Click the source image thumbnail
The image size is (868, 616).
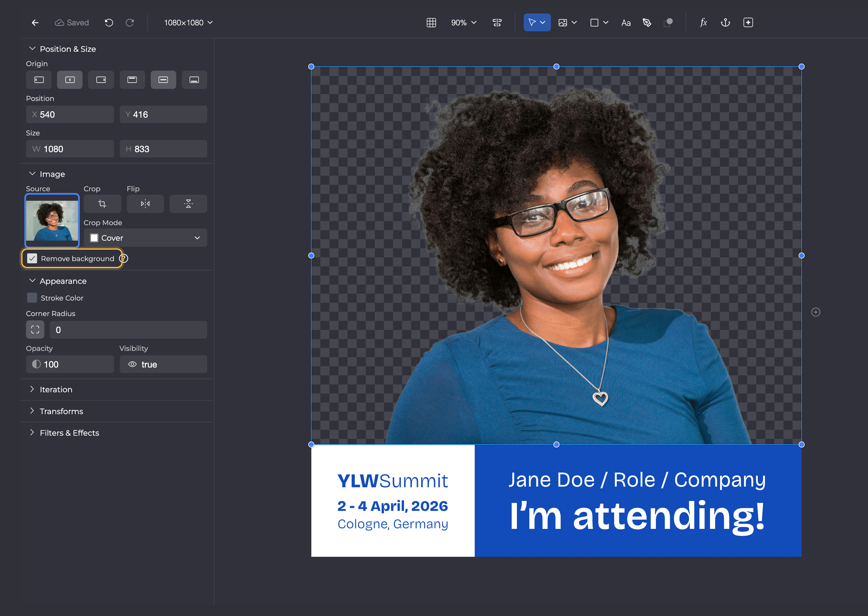52,221
